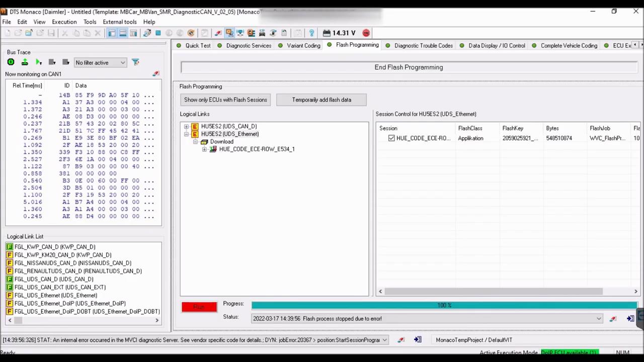Select FGL_UDS_Ethernet_DoIP in Logical Link List
The width and height of the screenshot is (644, 362).
click(70, 304)
